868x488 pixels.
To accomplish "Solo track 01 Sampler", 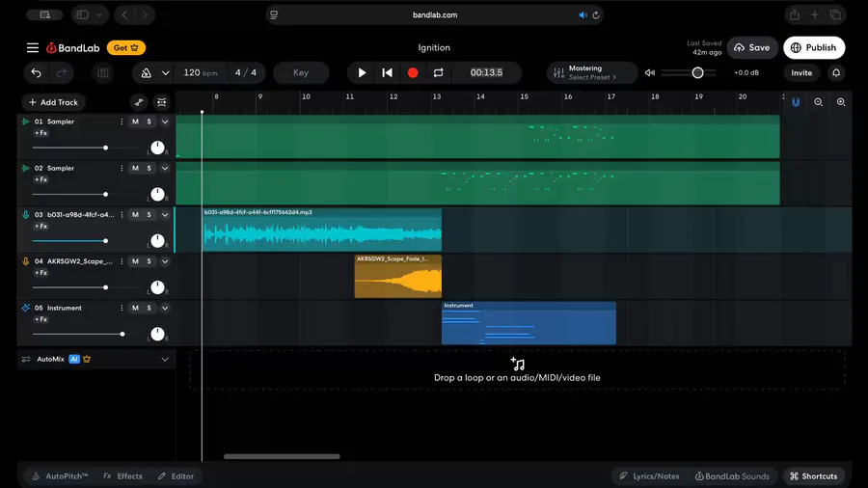I will pyautogui.click(x=149, y=122).
